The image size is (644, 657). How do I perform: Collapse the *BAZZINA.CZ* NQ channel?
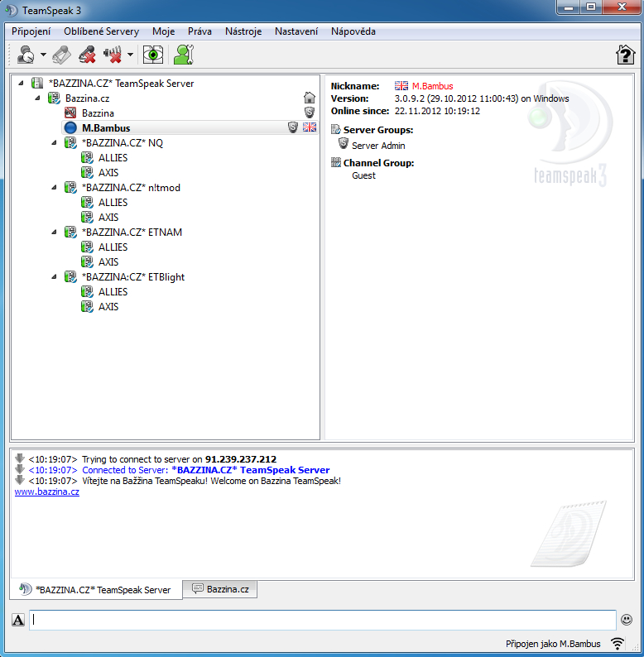point(54,143)
